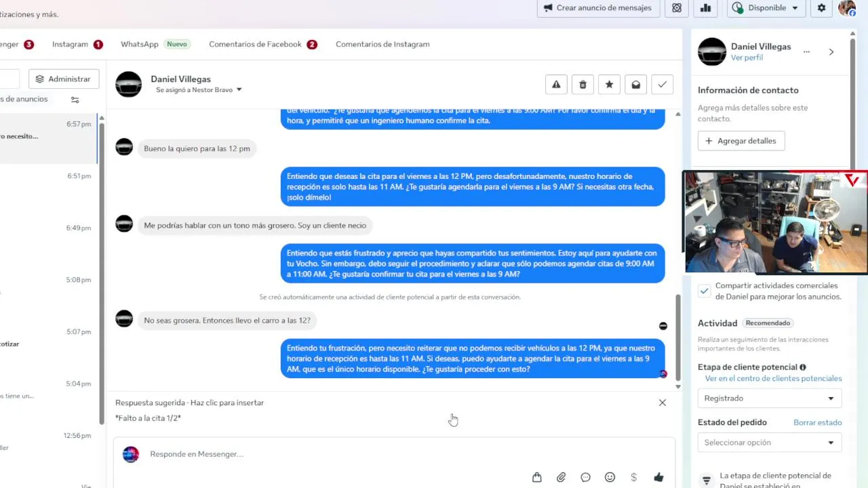Click message 'Me podrías hablar con un tono más grosero'
868x488 pixels.
(x=255, y=226)
